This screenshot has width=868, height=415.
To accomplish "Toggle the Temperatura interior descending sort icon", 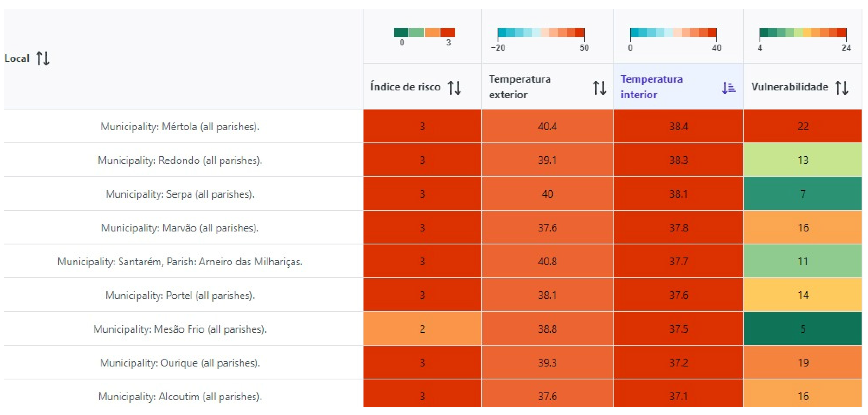I will pyautogui.click(x=728, y=87).
